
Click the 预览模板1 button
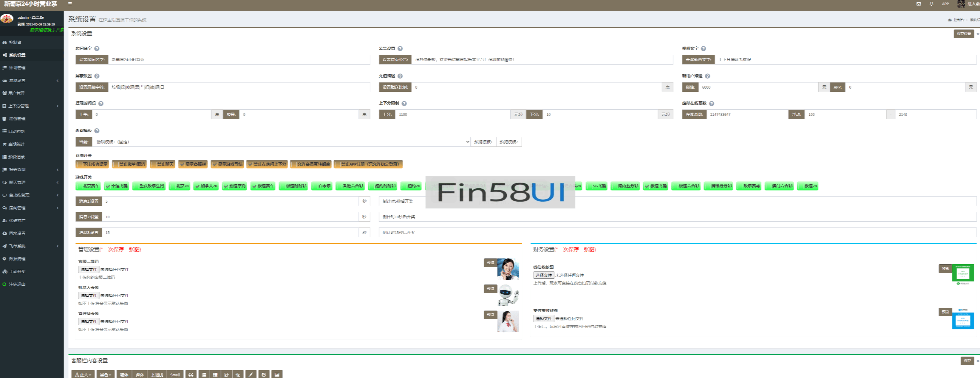(483, 142)
